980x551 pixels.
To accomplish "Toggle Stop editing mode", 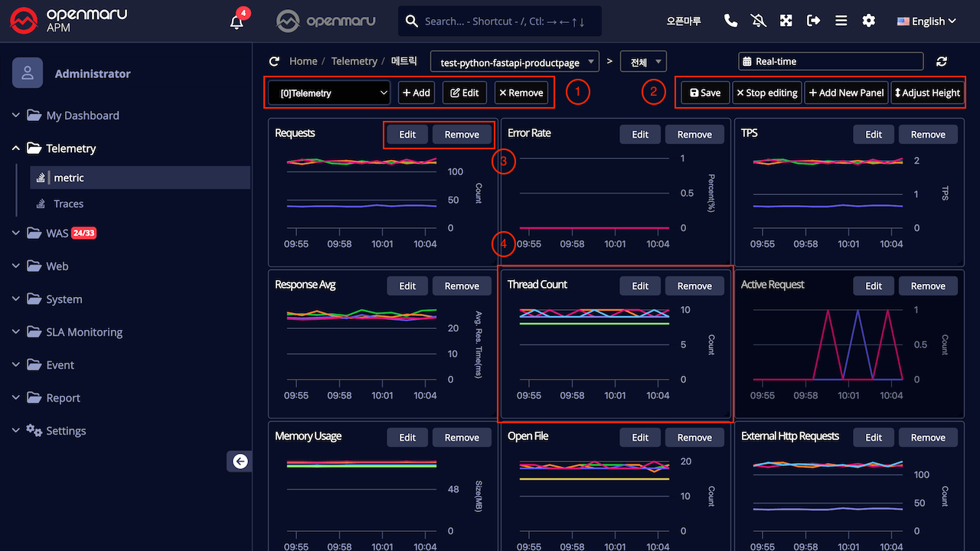I will click(x=766, y=93).
